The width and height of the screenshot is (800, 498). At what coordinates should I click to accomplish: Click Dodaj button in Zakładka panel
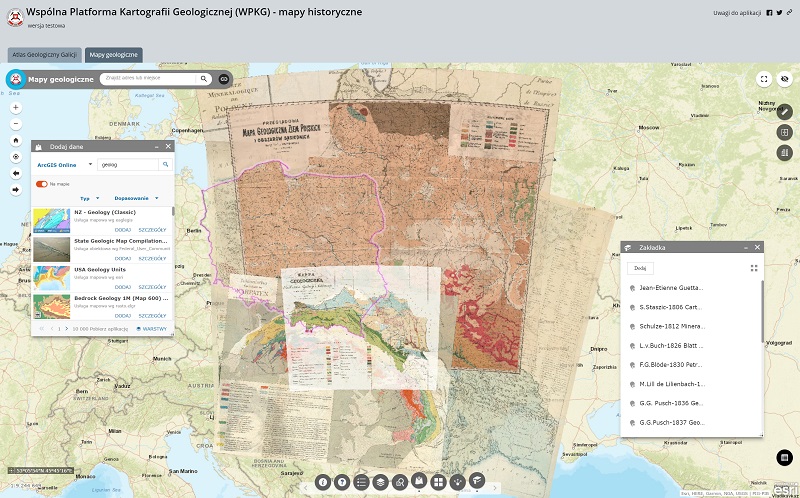(640, 268)
